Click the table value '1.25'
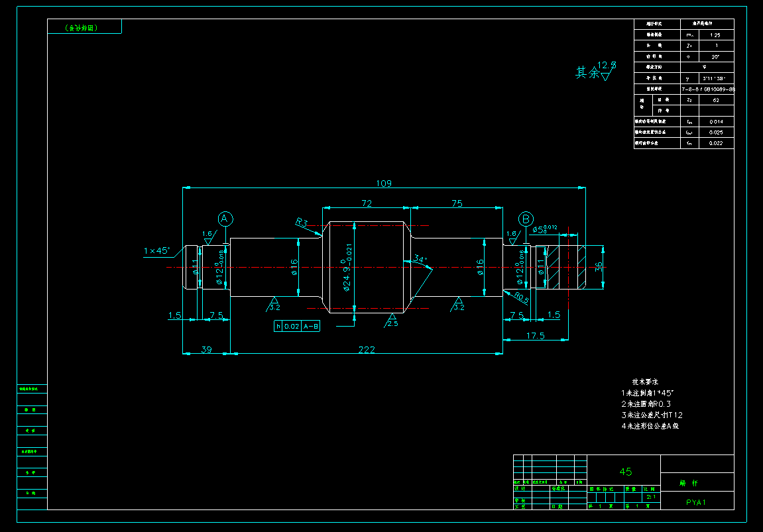The image size is (763, 532). pyautogui.click(x=715, y=35)
